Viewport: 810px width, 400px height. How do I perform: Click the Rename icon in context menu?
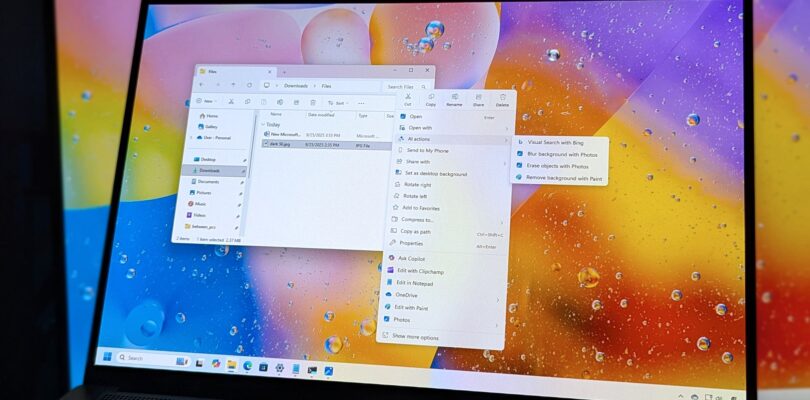(x=454, y=98)
